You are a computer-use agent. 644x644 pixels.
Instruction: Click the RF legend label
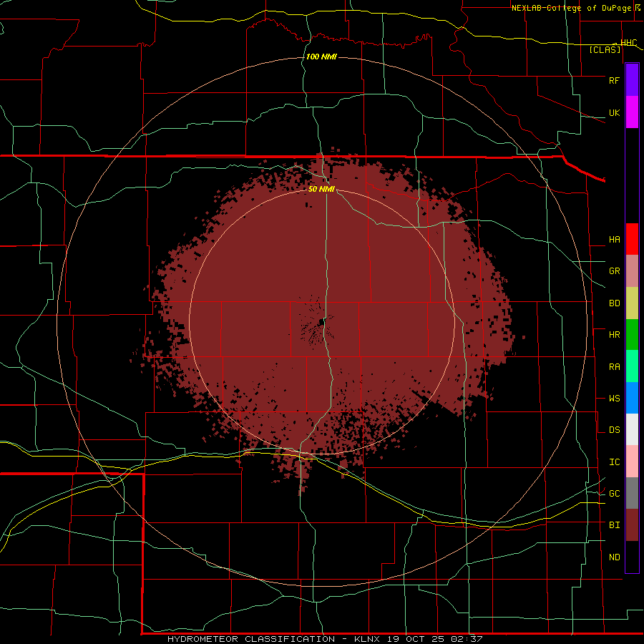click(x=614, y=80)
